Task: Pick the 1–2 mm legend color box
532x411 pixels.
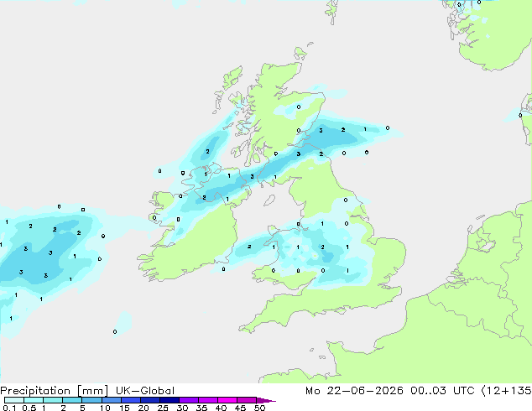Action: click(x=53, y=400)
